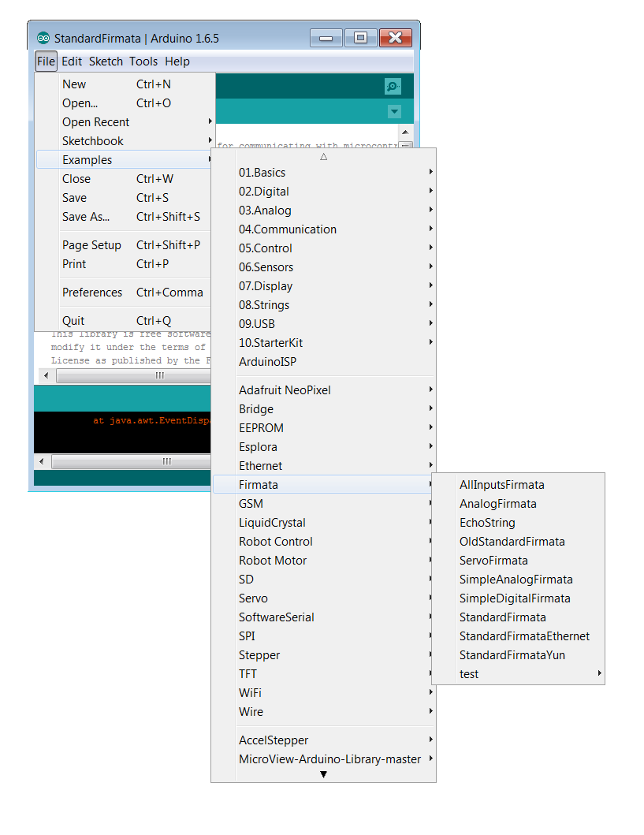Viewport: 644px width, 835px height.
Task: Open the Sketch menu
Action: (106, 61)
